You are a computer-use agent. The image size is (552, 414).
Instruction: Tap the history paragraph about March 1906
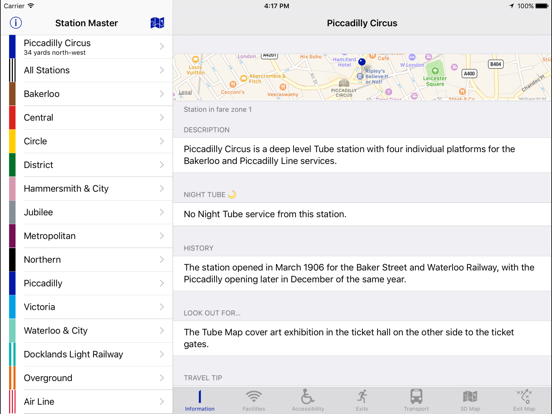pyautogui.click(x=359, y=273)
